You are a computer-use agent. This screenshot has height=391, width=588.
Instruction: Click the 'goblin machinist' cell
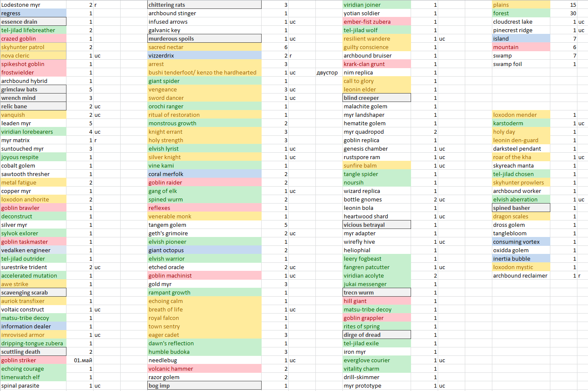tap(204, 275)
